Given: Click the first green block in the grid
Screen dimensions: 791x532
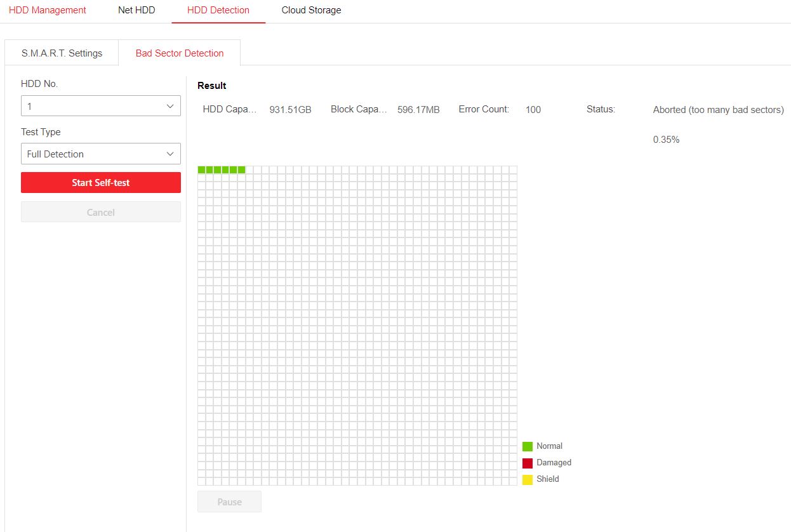Looking at the screenshot, I should click(x=202, y=170).
